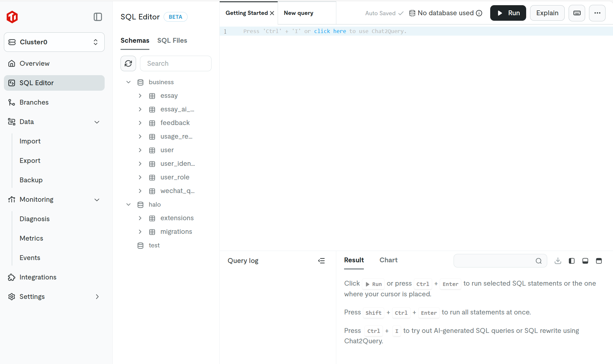
Task: Refresh the schemas list
Action: click(128, 63)
